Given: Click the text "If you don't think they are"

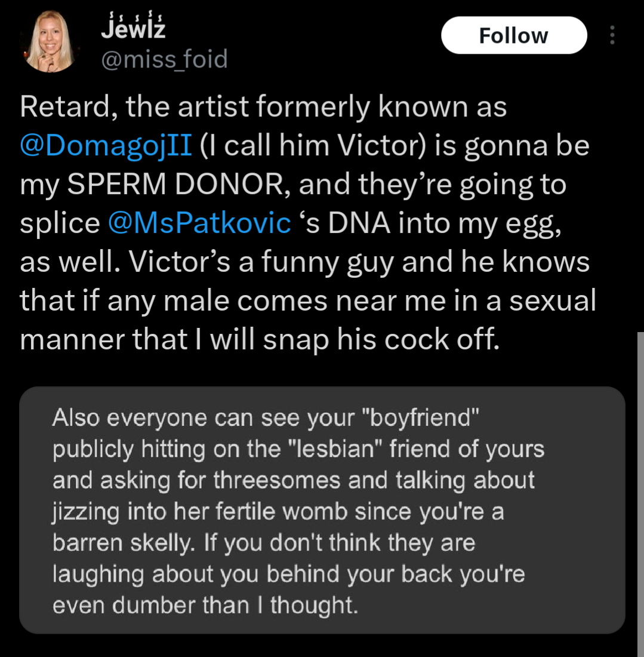Looking at the screenshot, I should 340,543.
